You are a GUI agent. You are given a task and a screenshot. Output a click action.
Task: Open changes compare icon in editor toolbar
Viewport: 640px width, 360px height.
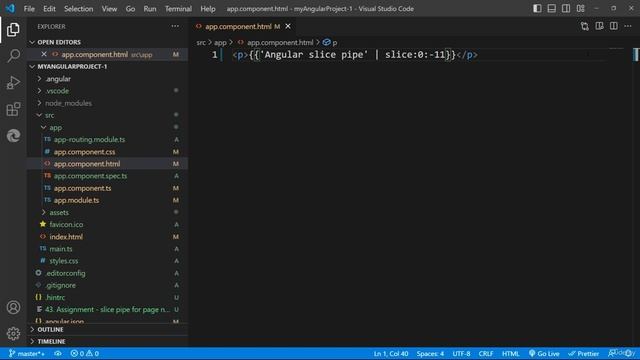[584, 26]
